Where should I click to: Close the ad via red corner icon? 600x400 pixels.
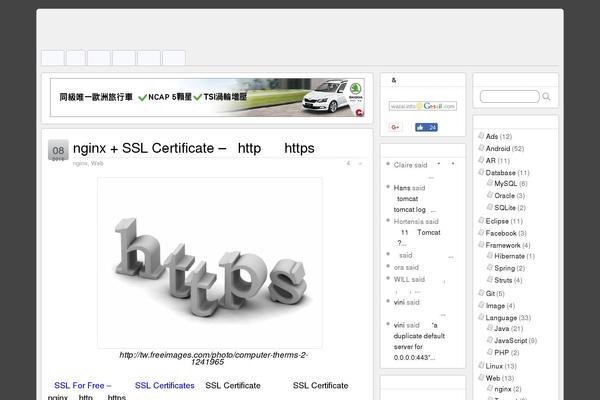[359, 112]
